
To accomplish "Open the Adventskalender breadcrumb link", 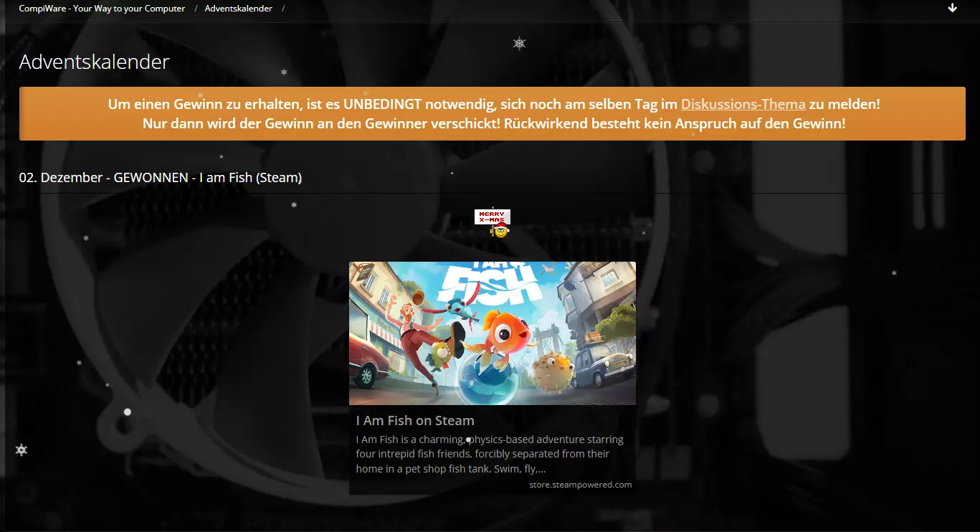I will [x=238, y=9].
